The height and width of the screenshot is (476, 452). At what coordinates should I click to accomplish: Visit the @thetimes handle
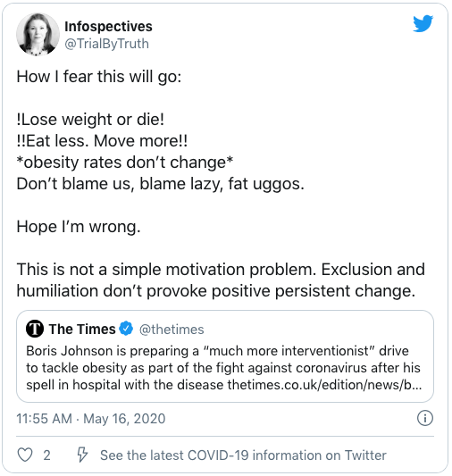point(172,330)
